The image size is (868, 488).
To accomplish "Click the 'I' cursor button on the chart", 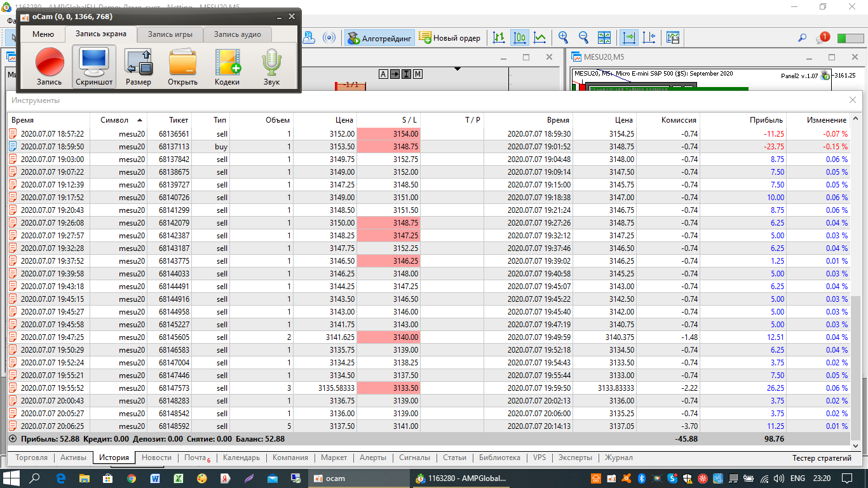I will 406,74.
